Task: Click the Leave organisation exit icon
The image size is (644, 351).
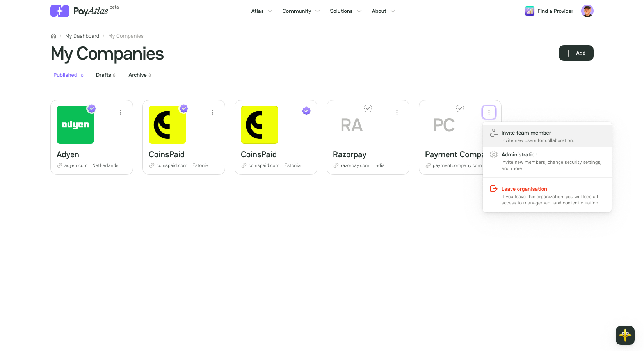Action: (x=494, y=189)
